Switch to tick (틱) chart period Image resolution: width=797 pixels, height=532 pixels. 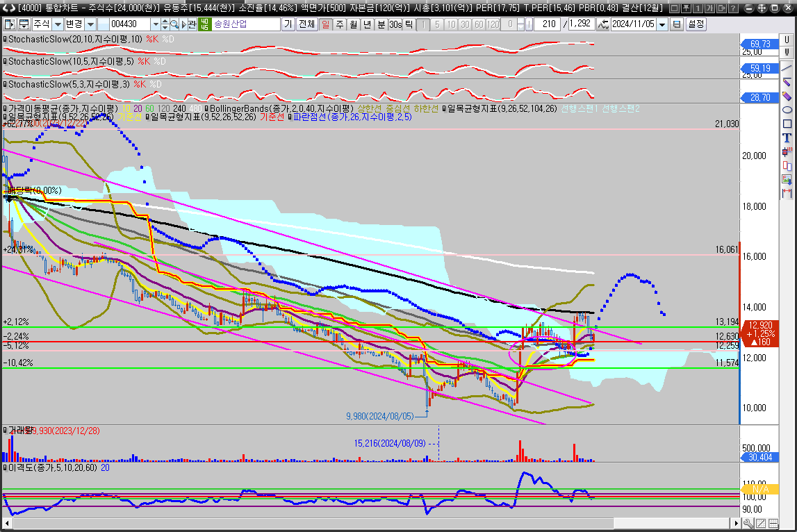(409, 24)
